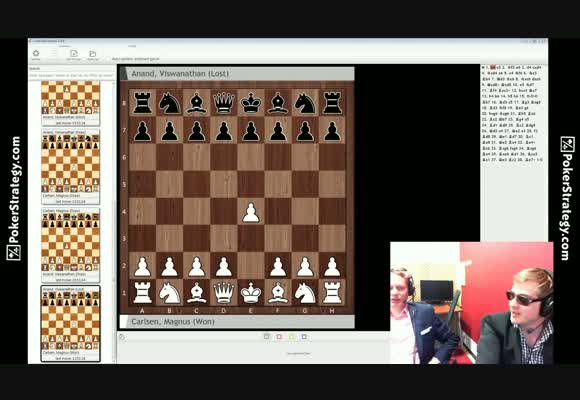This screenshot has height=400, width=580.
Task: Select the white queen on d1
Action: click(224, 293)
